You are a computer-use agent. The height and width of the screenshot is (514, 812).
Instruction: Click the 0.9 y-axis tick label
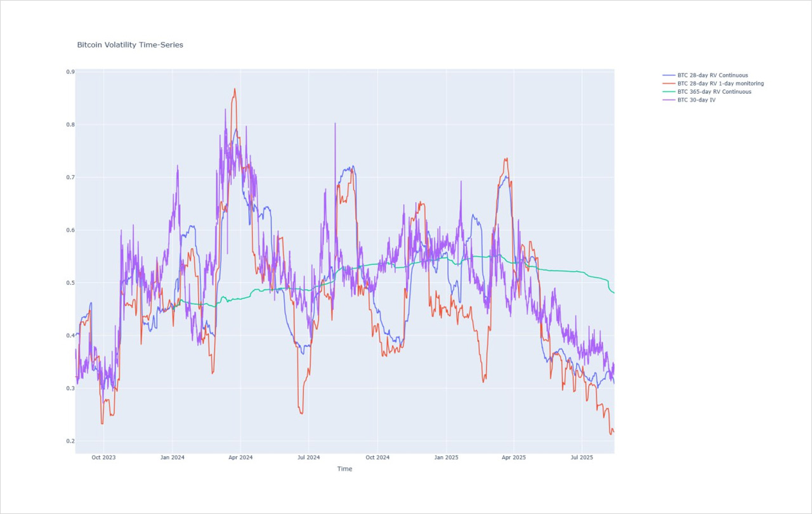(x=72, y=71)
